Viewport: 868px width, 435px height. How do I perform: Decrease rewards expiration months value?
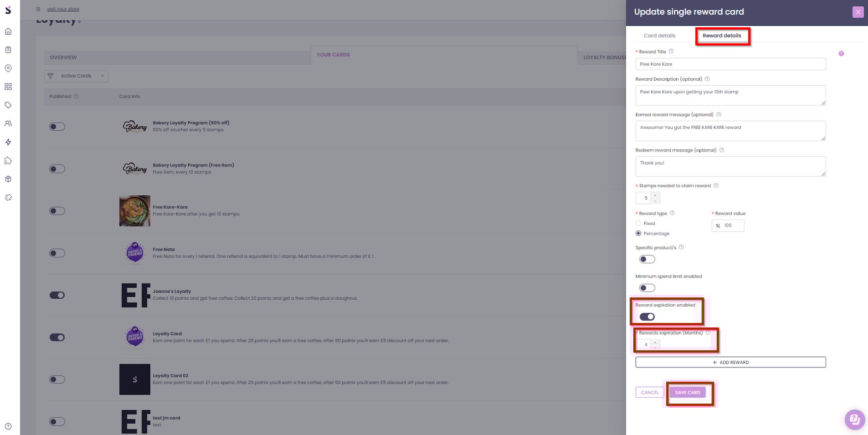(x=655, y=347)
